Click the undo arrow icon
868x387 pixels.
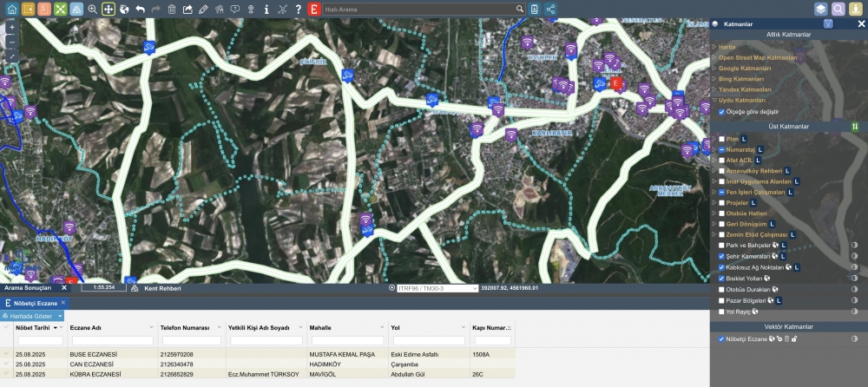140,10
